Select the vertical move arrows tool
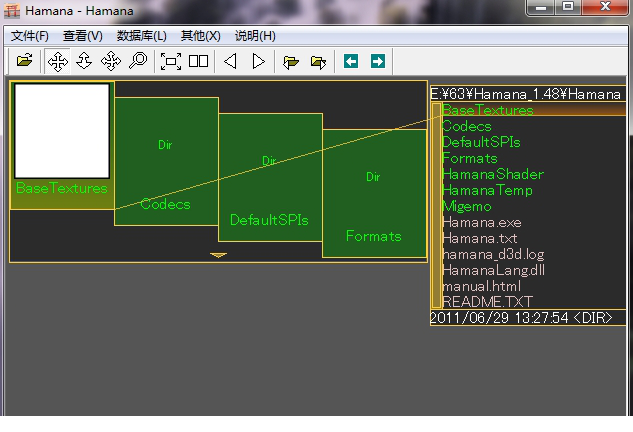The image size is (633, 432). click(84, 61)
